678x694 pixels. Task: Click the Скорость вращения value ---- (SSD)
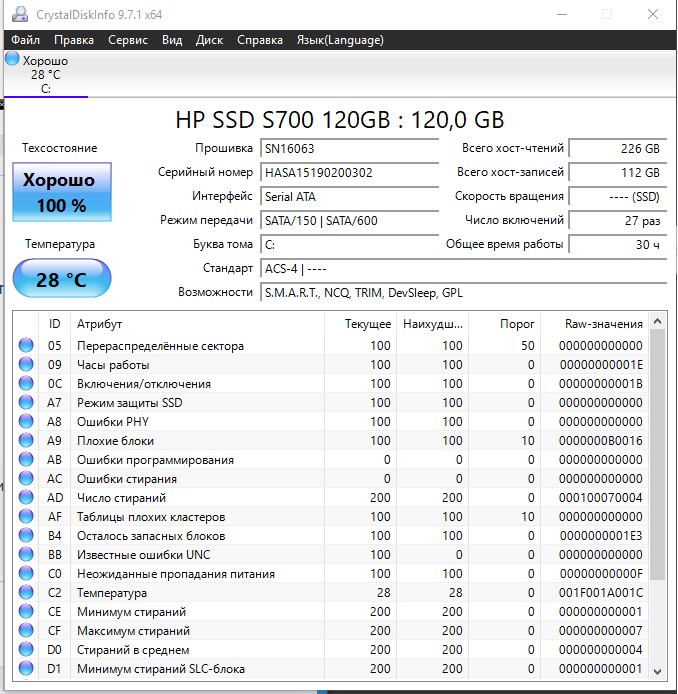point(618,197)
